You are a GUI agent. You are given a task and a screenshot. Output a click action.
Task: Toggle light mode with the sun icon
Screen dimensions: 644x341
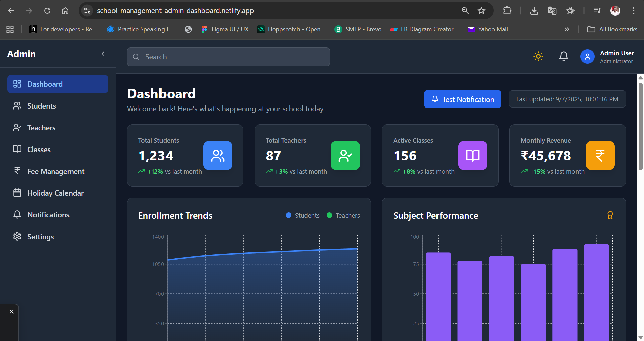pos(538,56)
